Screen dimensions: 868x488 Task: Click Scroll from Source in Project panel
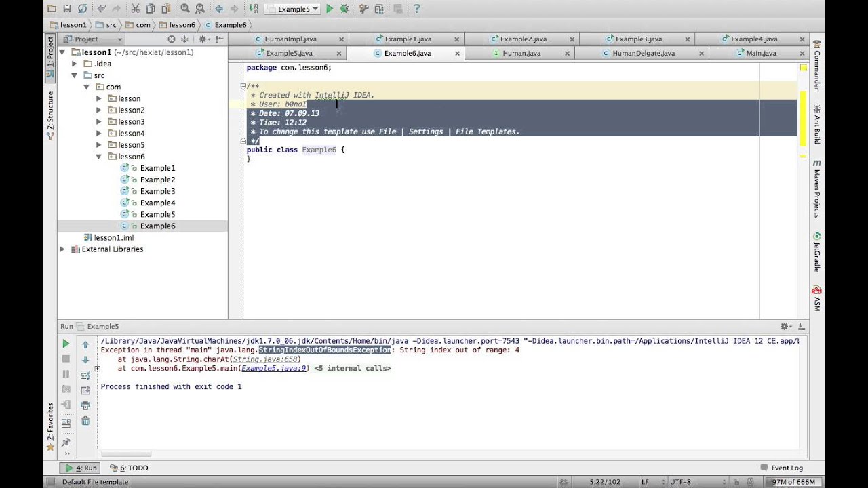click(x=172, y=39)
